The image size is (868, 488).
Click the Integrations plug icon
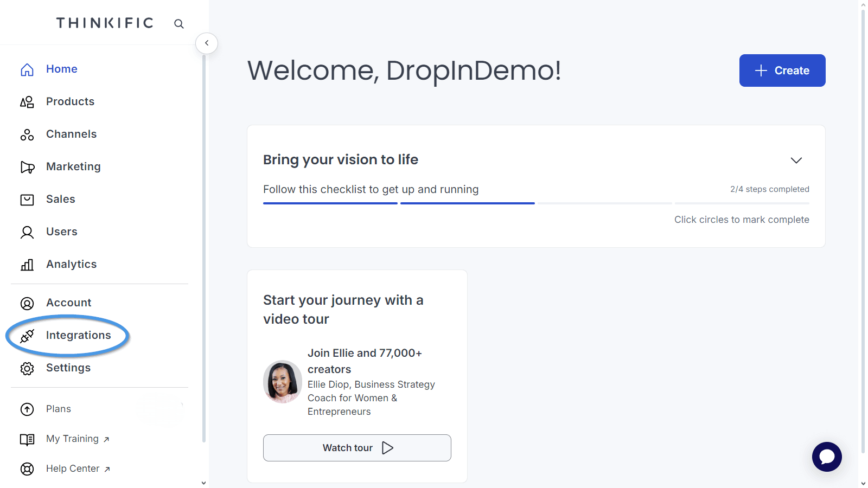tap(27, 336)
